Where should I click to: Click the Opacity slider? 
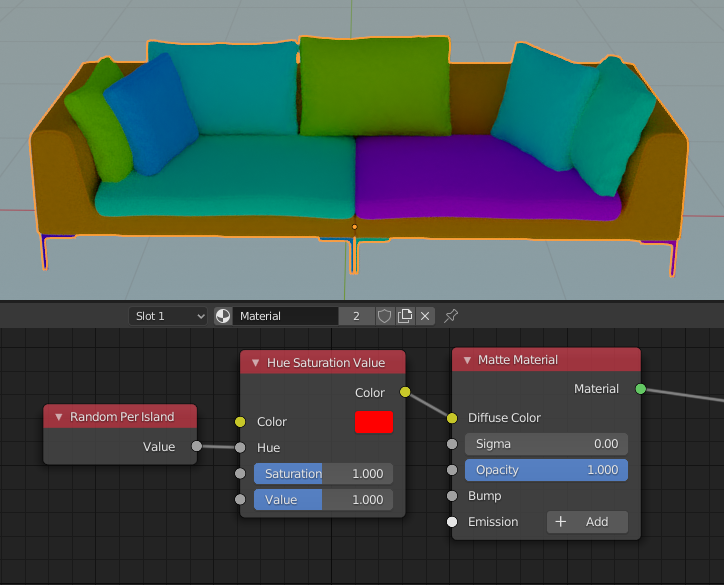coord(546,470)
